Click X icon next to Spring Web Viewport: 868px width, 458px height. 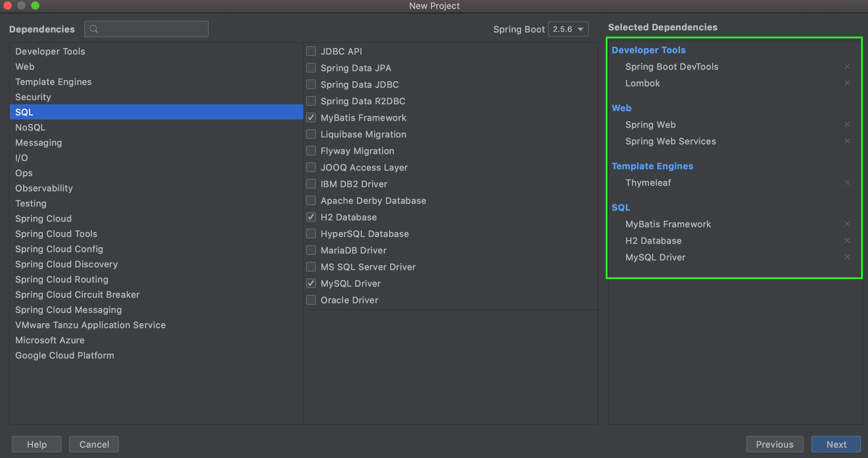coord(847,124)
